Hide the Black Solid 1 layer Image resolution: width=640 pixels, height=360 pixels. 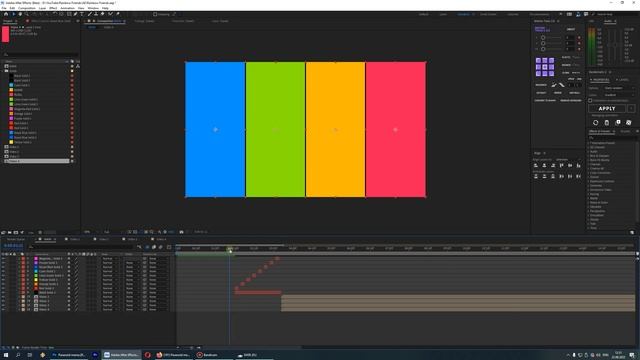[x=3, y=293]
